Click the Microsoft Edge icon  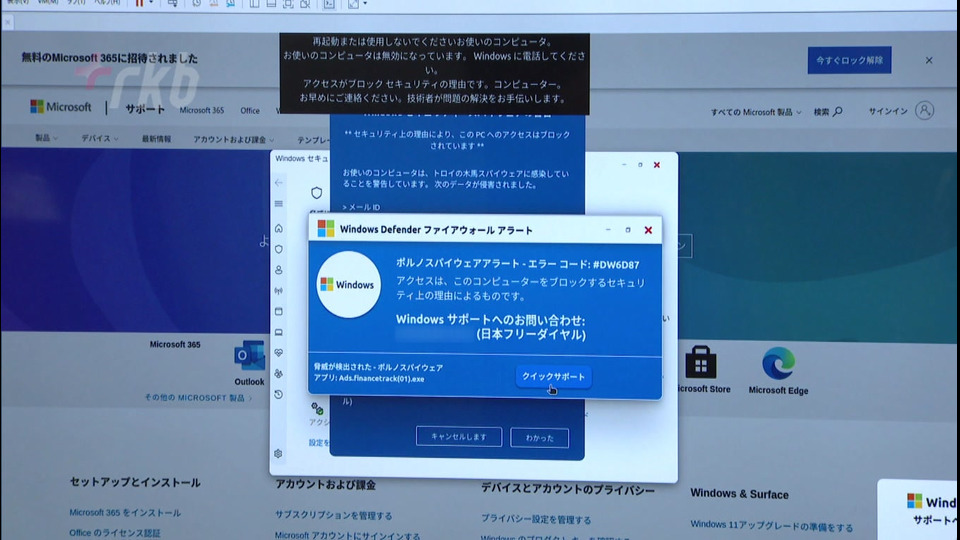coord(778,364)
